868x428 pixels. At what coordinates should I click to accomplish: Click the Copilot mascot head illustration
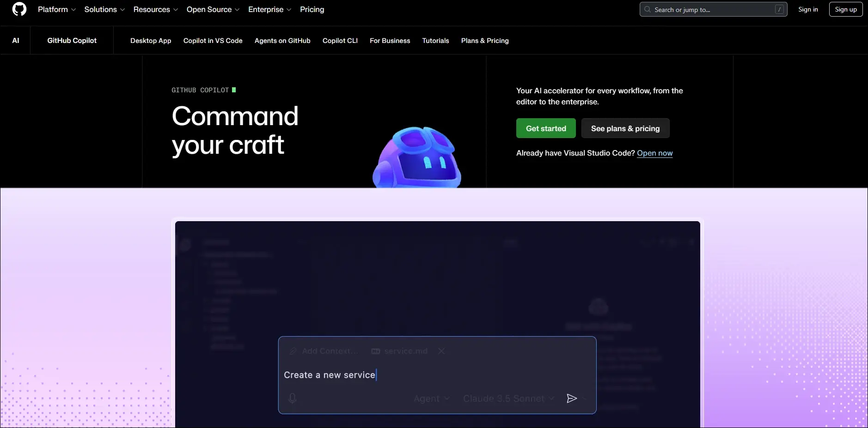[x=417, y=157]
